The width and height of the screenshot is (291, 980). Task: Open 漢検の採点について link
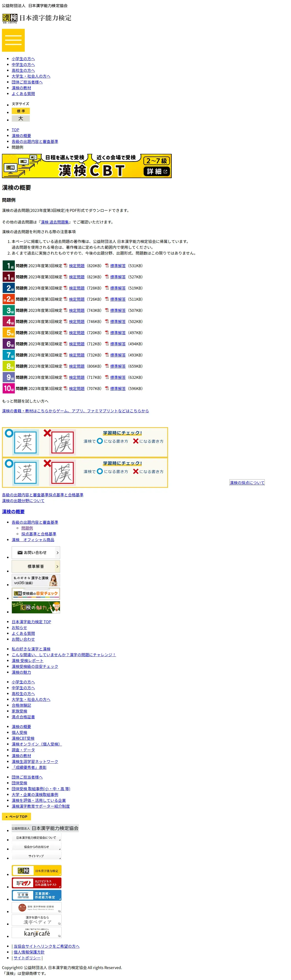coord(247,483)
